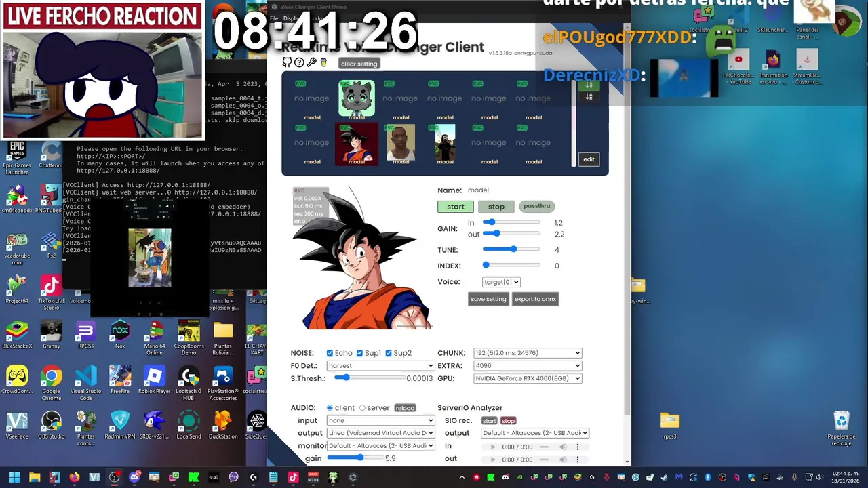
Task: Sort model slots alphabetically A-Z
Action: 589,96
